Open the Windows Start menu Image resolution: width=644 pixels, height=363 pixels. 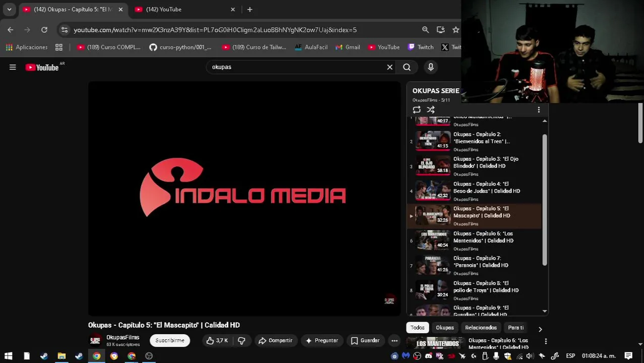9,356
